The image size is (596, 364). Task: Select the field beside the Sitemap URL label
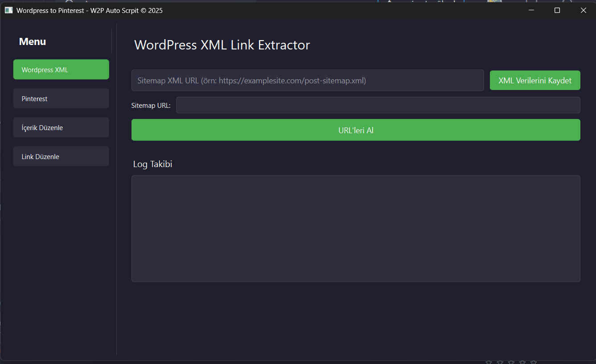378,105
